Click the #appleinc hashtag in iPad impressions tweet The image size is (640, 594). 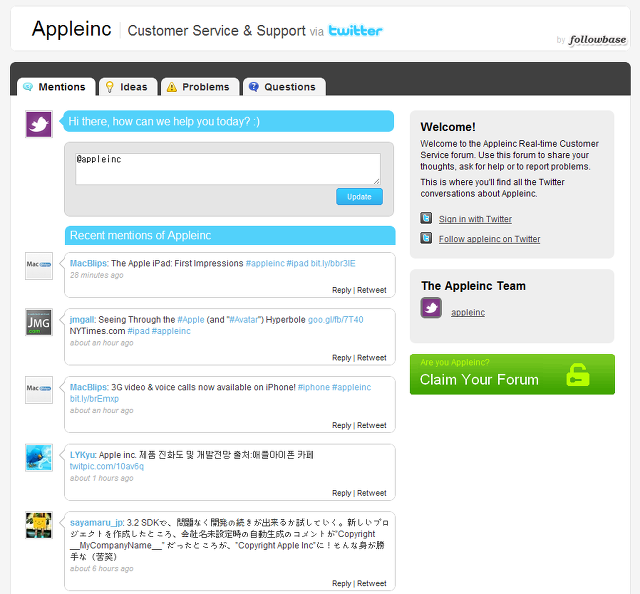click(265, 263)
